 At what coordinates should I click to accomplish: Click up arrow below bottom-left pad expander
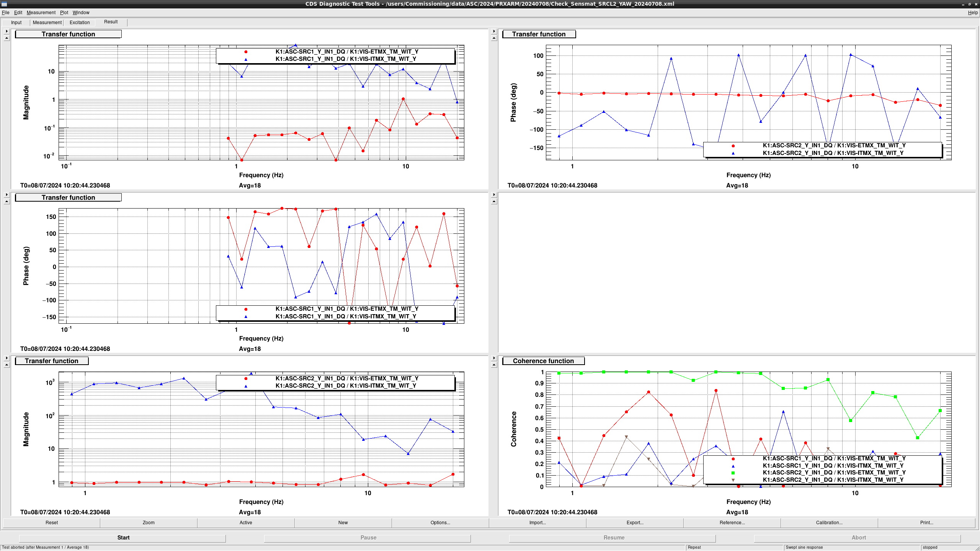tap(7, 365)
